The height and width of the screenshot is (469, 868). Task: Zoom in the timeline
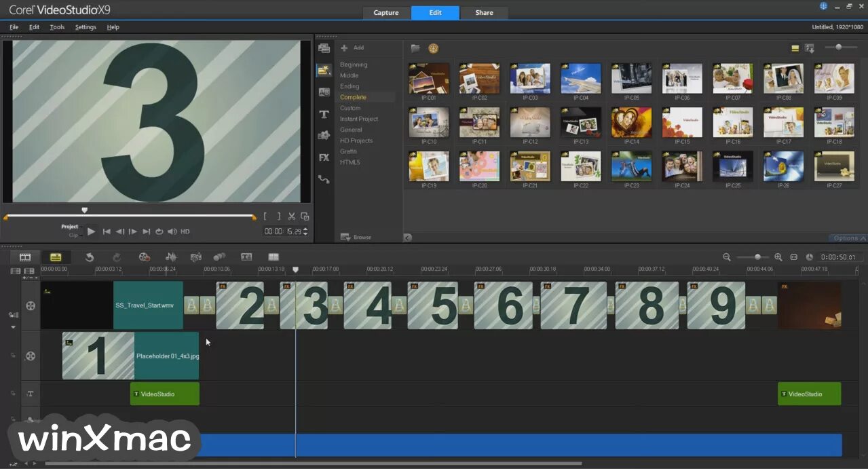[778, 257]
